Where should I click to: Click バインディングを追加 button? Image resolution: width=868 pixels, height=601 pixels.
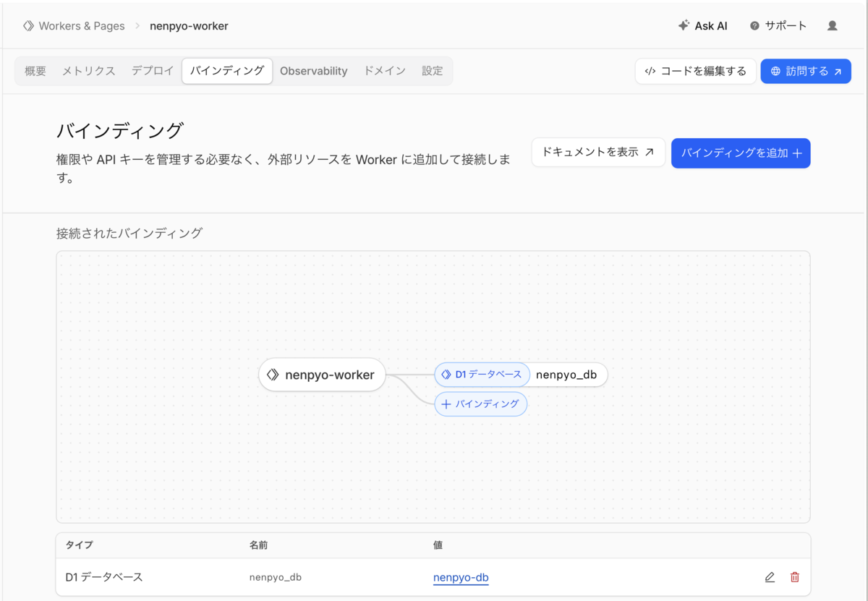pyautogui.click(x=741, y=153)
